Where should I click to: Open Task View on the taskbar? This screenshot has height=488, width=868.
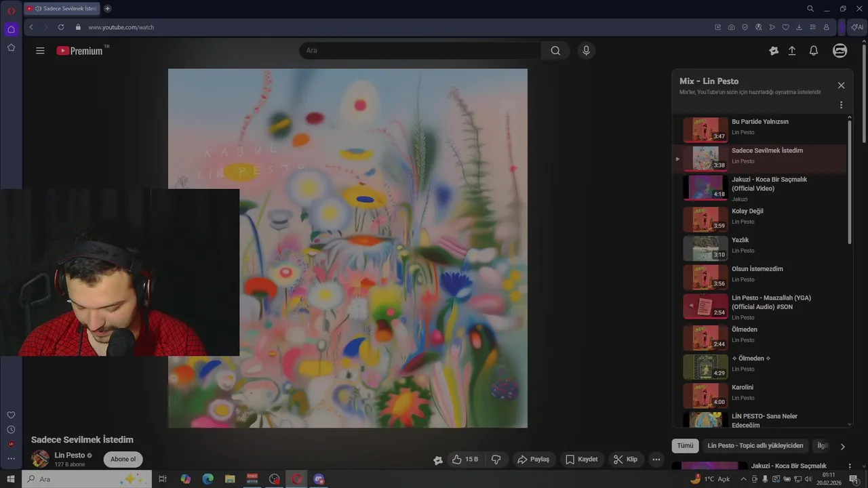pyautogui.click(x=163, y=479)
